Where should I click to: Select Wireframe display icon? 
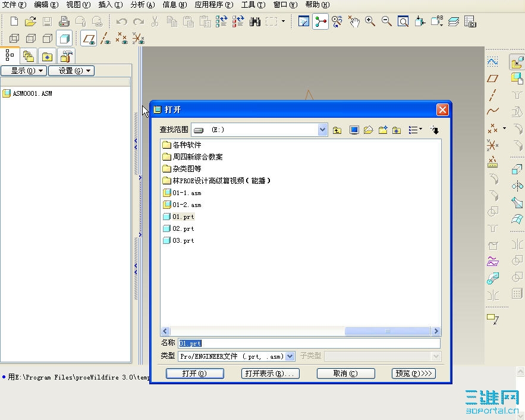coord(14,39)
